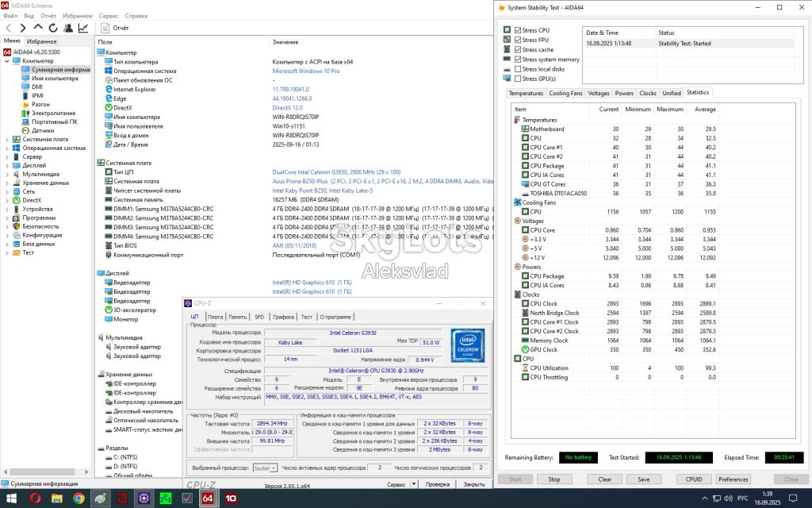
Task: Switch to the AIDA64 taskbar icon
Action: pos(209,498)
